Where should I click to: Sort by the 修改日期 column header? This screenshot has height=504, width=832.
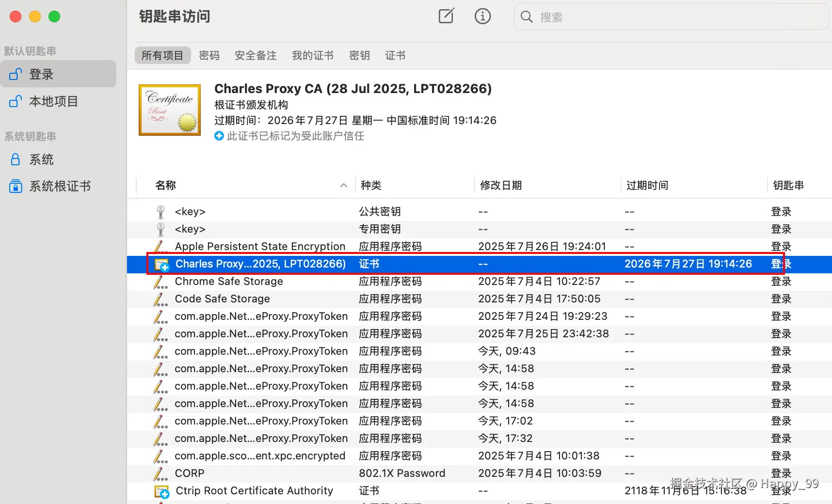[x=501, y=185]
